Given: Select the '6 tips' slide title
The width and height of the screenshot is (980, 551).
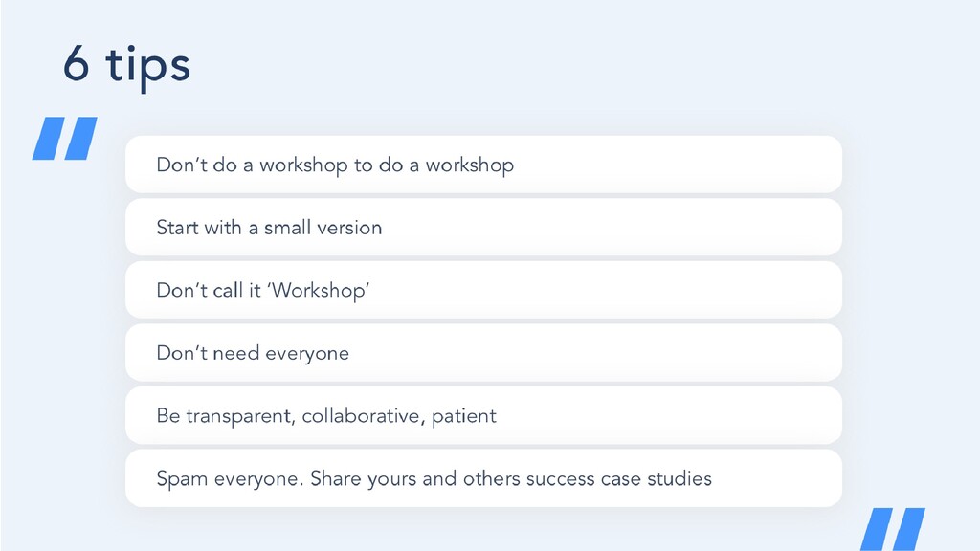Looking at the screenshot, I should [126, 67].
